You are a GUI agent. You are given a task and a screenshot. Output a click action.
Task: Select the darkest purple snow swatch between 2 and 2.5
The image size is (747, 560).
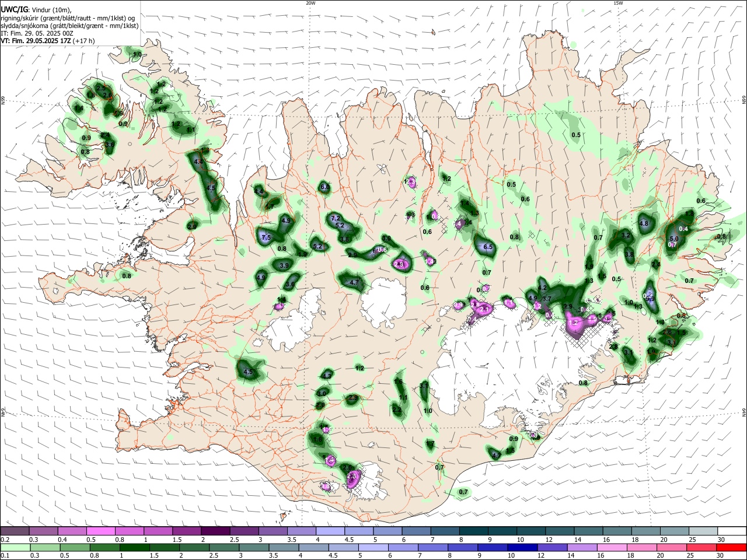point(216,531)
